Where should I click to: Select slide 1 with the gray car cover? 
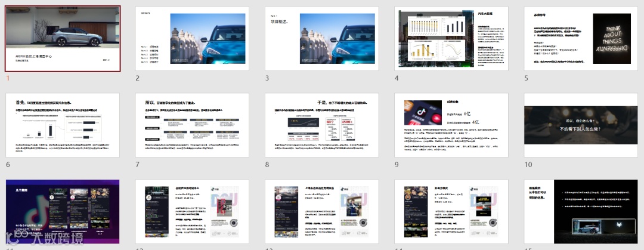(63, 39)
